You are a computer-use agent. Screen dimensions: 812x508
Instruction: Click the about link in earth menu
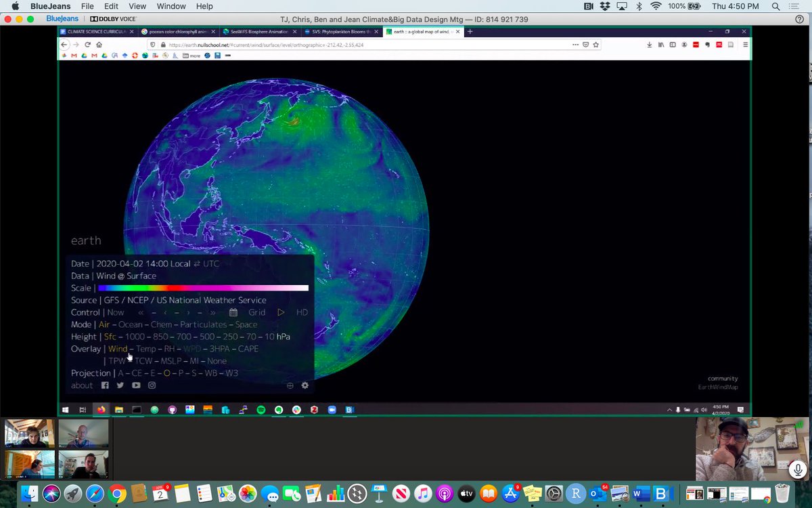coord(82,385)
